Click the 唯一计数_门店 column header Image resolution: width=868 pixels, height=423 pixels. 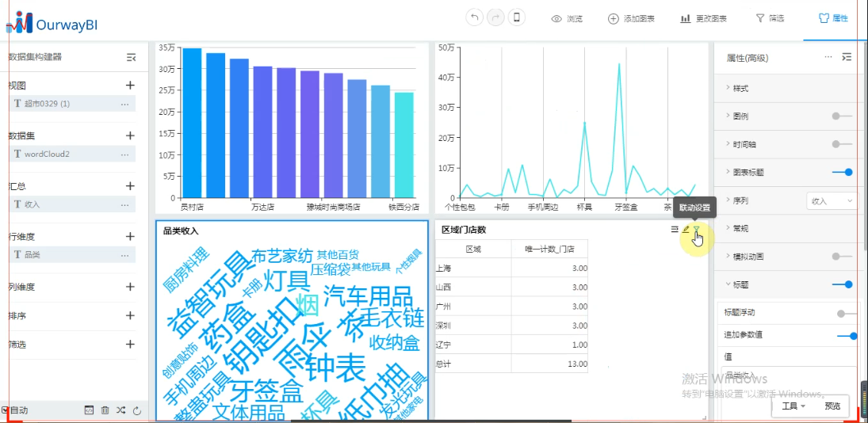click(x=549, y=249)
